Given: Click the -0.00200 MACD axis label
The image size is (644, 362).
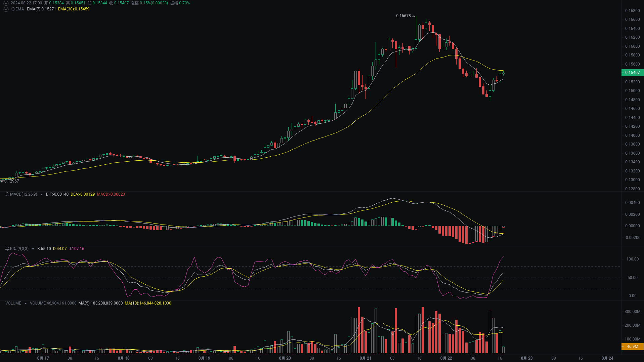Looking at the screenshot, I should (632, 238).
